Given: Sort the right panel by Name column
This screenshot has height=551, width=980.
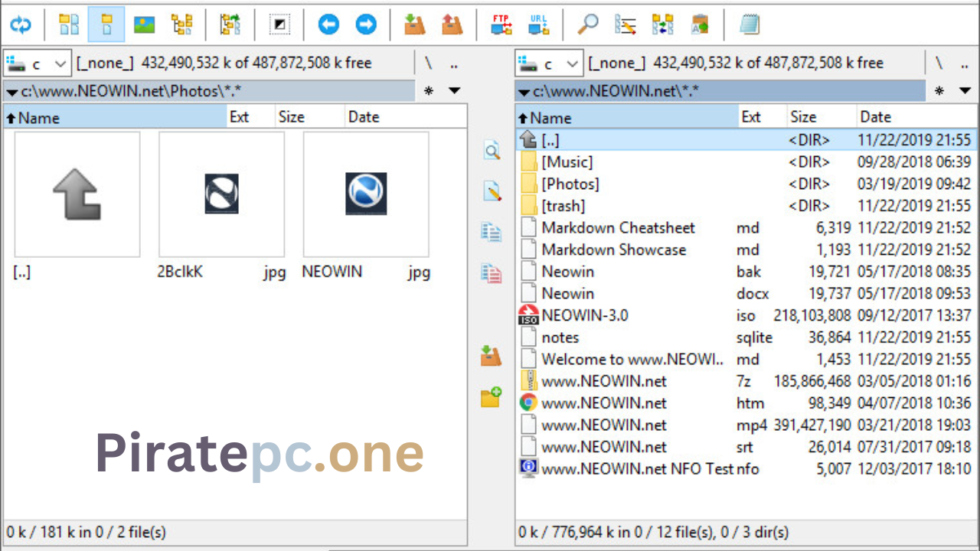Looking at the screenshot, I should point(627,117).
